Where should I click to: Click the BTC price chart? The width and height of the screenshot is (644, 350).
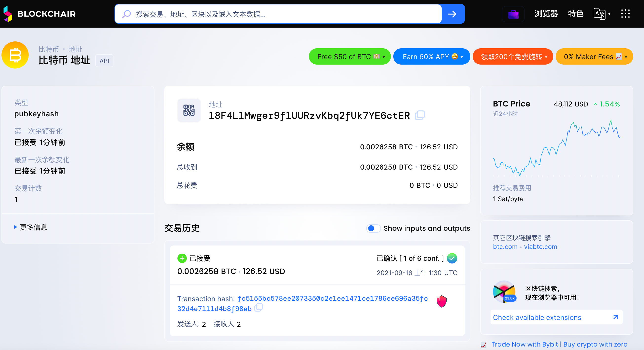click(556, 149)
